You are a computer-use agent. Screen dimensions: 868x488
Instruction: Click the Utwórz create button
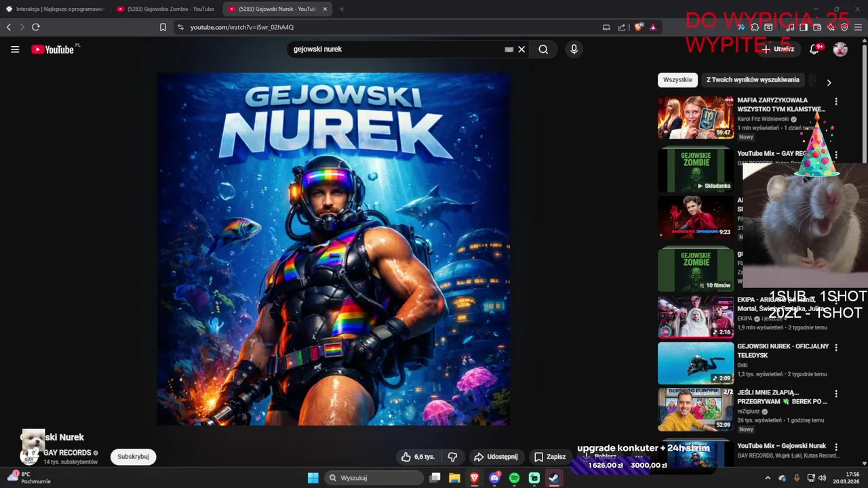[778, 49]
